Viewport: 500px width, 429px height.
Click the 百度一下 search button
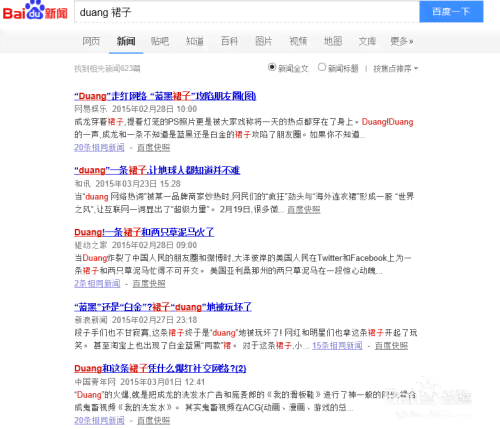coord(451,12)
